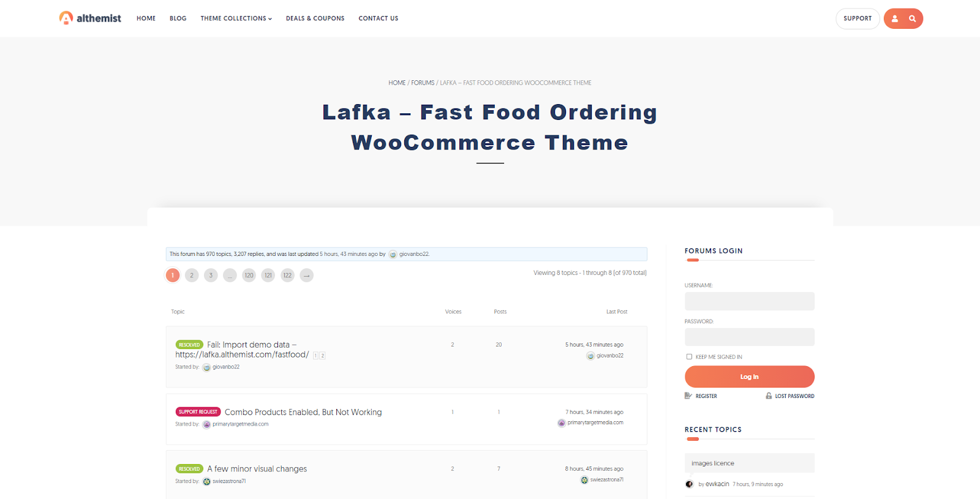
Task: Open topic A few minor visual changes
Action: (x=257, y=469)
